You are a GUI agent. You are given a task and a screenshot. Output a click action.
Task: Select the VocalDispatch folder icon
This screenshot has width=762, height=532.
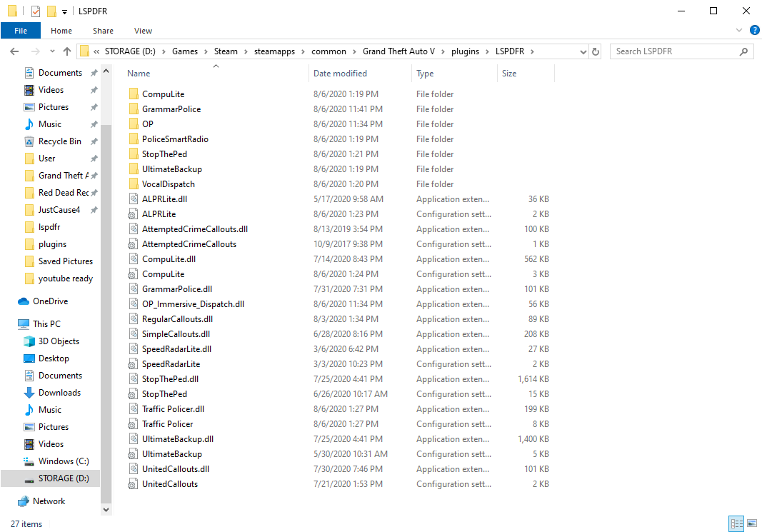(x=134, y=184)
